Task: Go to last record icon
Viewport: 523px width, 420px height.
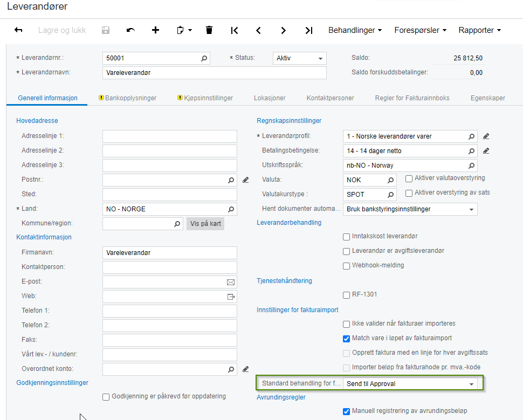Action: [x=309, y=30]
